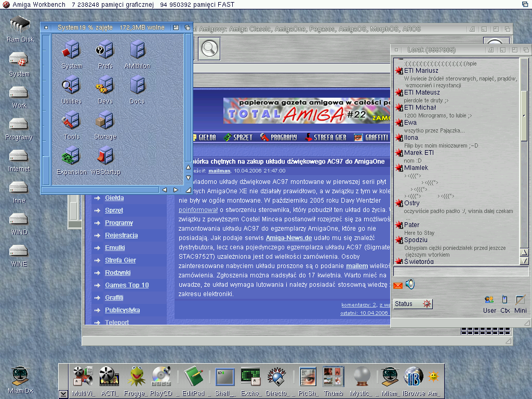This screenshot has height=399, width=532.
Task: Open the Devs drawer
Action: click(x=105, y=90)
